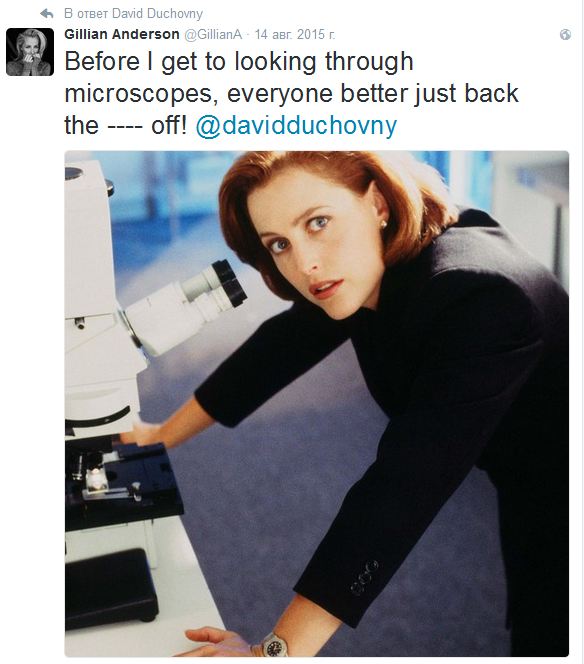The height and width of the screenshot is (664, 584).
Task: Open the attached photo of the woman at the microscope
Action: click(x=317, y=404)
